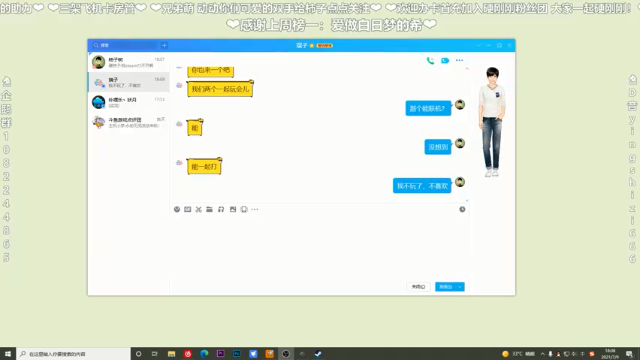Click the close window button beside send
This screenshot has height=360, width=640.
pyautogui.click(x=418, y=287)
